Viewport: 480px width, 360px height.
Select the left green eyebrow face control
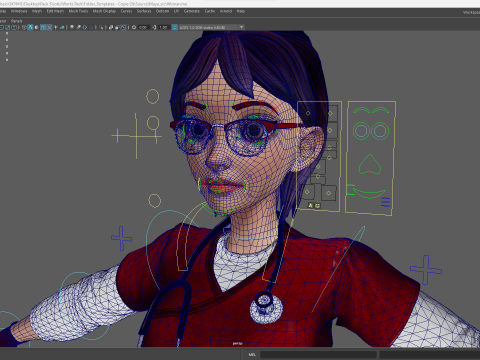pos(361,110)
